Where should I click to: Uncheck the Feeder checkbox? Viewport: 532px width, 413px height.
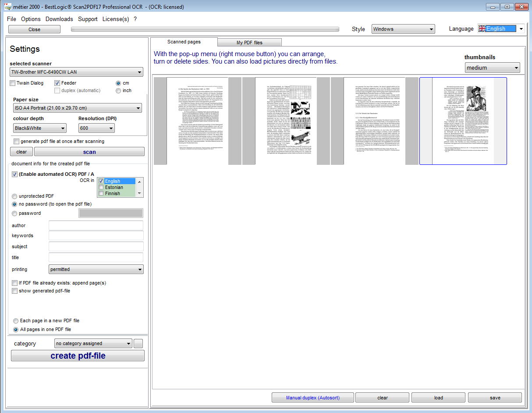[57, 83]
